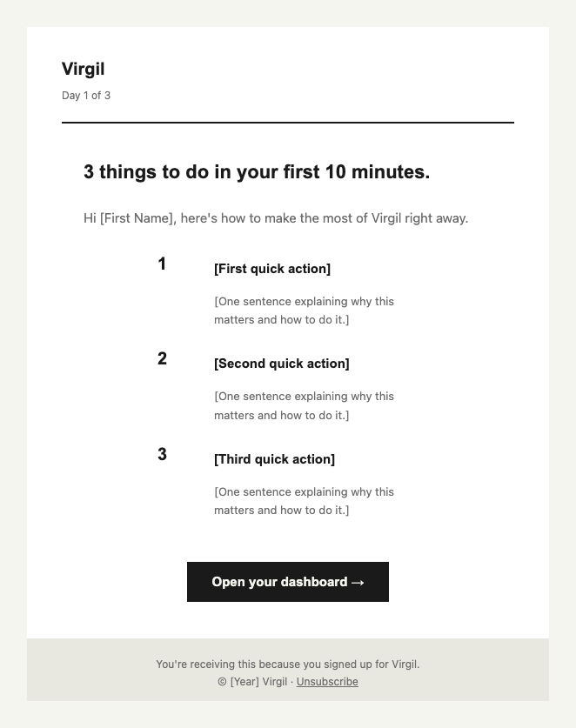Follow the Unsubscribe link in footer
Screen dimensions: 576x728
click(x=327, y=682)
